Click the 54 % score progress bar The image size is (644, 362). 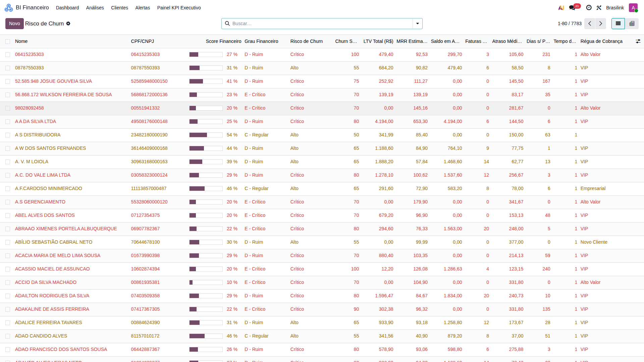[206, 135]
